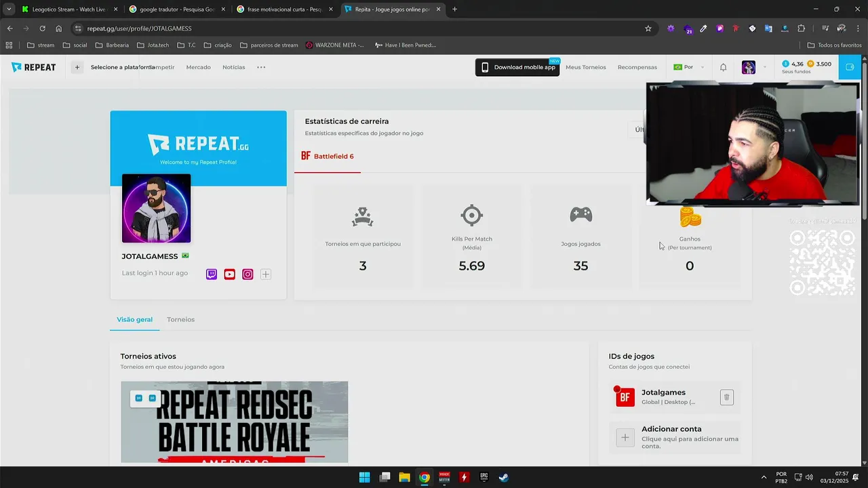This screenshot has width=868, height=488.
Task: Open the eyedropper color picker extension
Action: coord(703,28)
